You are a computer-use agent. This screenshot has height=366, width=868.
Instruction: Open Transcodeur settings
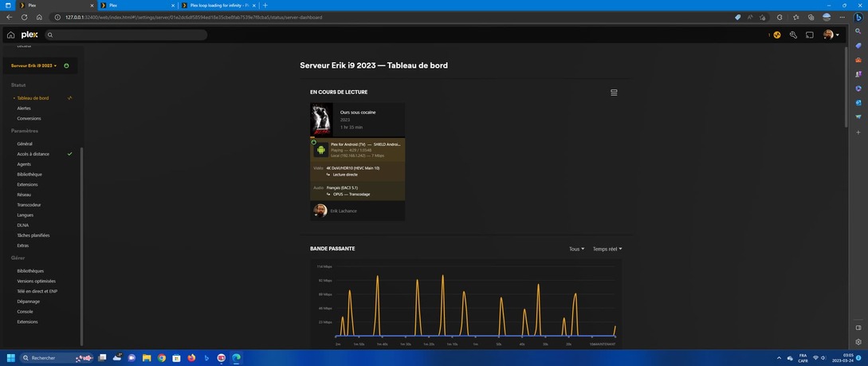coord(29,205)
